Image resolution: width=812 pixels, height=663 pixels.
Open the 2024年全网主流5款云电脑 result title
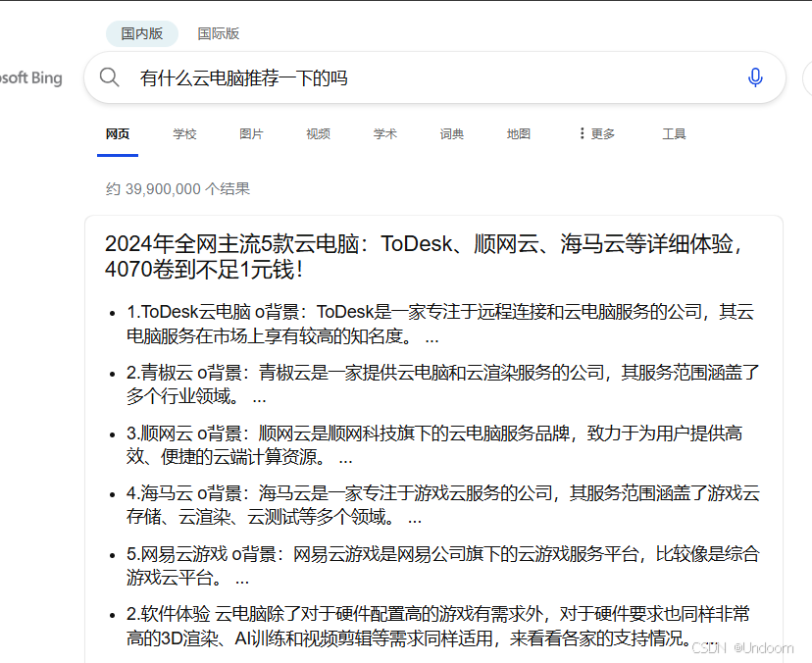[424, 256]
